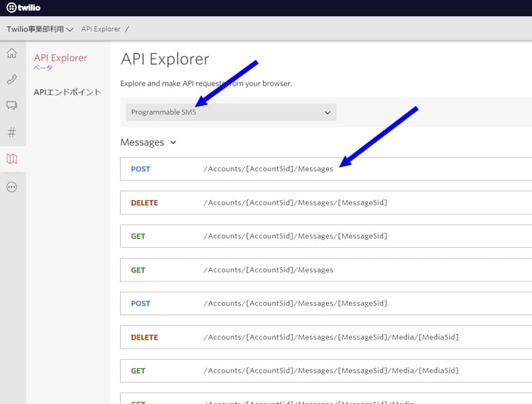
Task: Open the Messaging chat sidebar icon
Action: click(x=12, y=105)
